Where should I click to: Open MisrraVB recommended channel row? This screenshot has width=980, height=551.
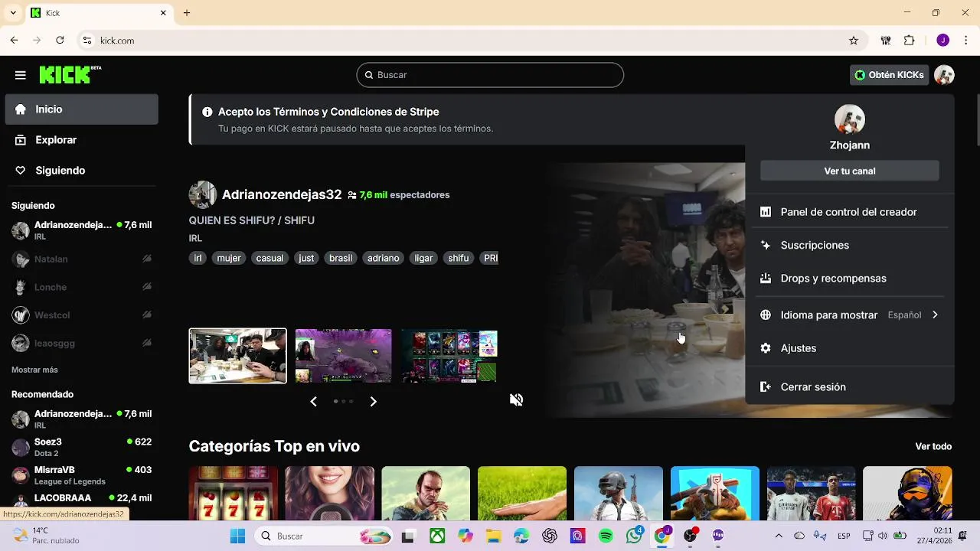coord(82,475)
